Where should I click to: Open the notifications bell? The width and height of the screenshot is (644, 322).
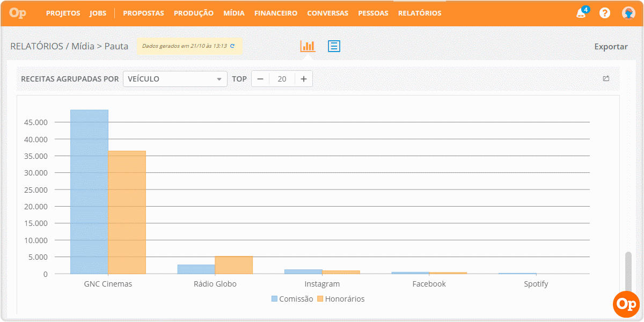coord(581,13)
